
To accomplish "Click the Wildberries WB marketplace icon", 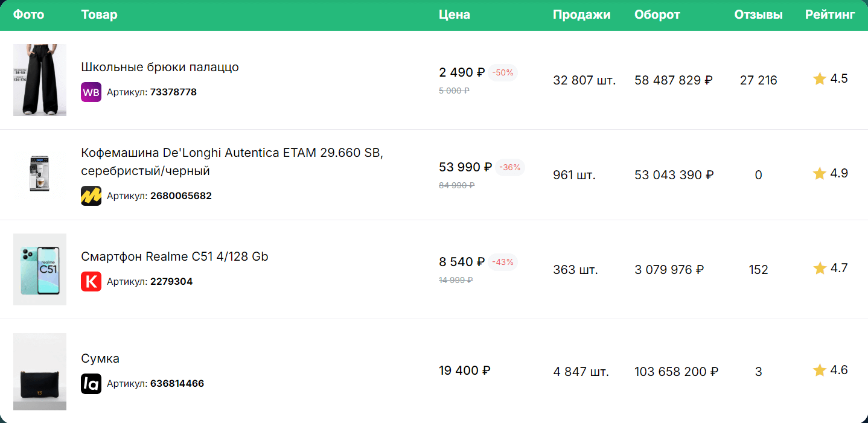I will tap(91, 92).
